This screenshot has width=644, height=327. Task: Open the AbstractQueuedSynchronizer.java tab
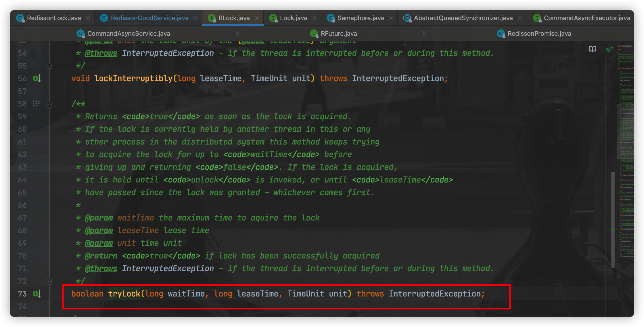(x=463, y=18)
